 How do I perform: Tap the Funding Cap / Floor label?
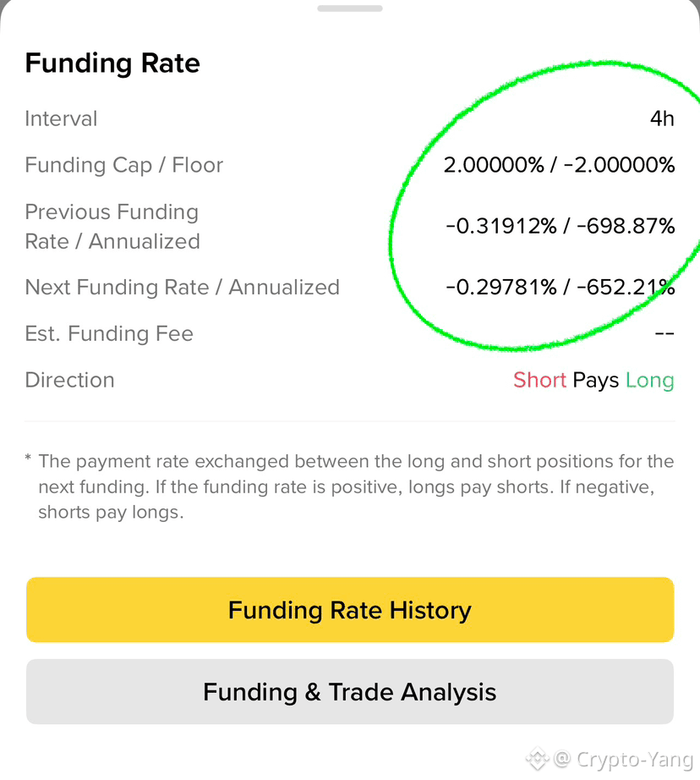pos(123,165)
